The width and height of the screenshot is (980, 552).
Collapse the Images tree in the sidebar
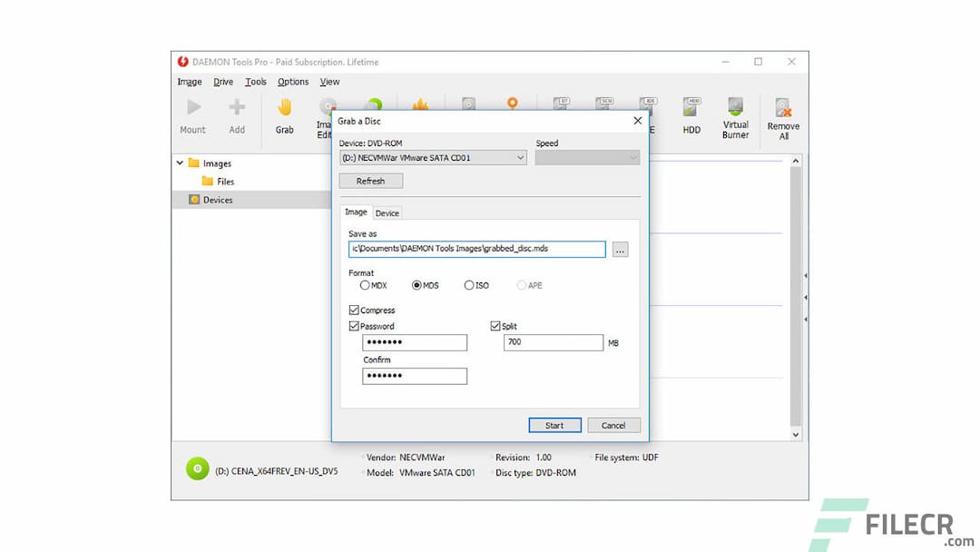pos(179,163)
